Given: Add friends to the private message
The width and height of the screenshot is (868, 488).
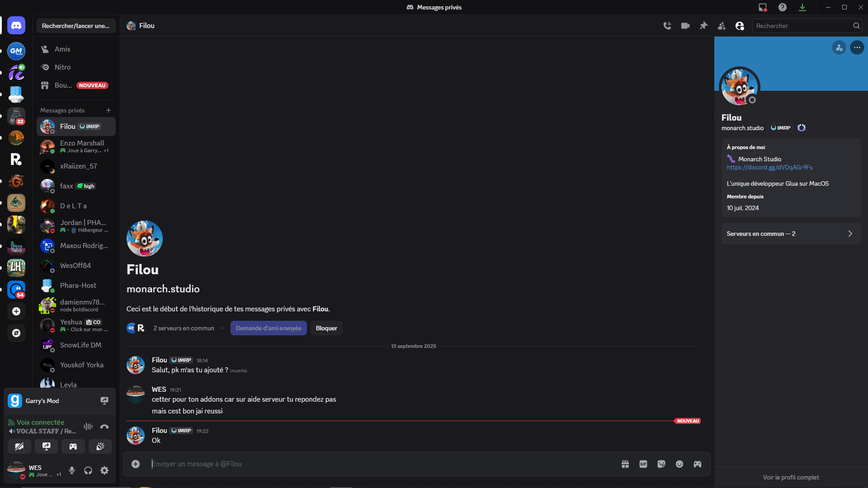Looking at the screenshot, I should pos(722,26).
